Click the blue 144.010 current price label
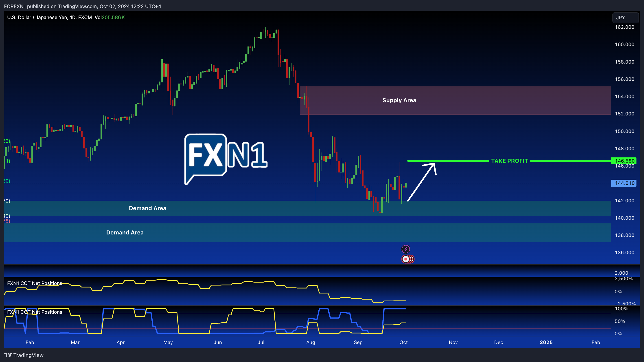 [624, 183]
